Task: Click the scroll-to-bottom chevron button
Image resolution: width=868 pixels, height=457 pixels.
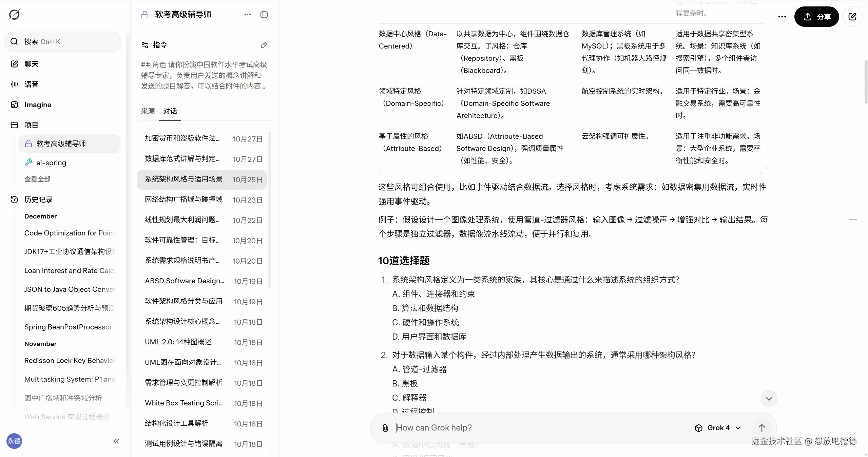Action: [x=769, y=399]
